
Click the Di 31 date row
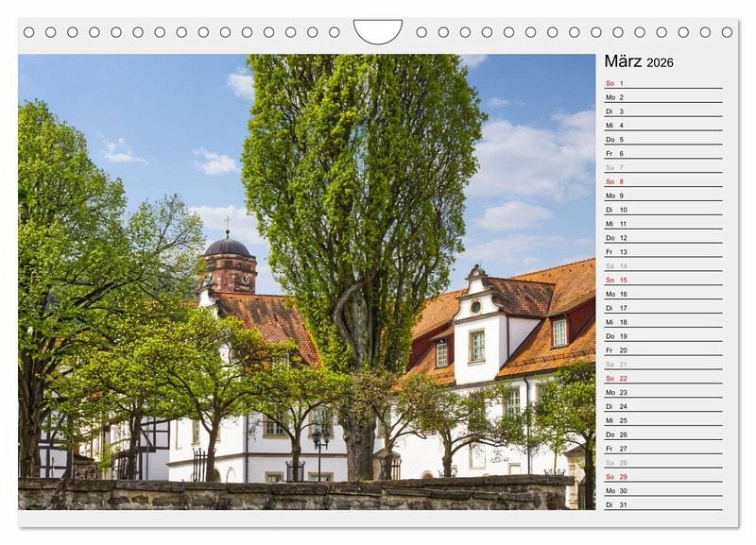coord(662,504)
